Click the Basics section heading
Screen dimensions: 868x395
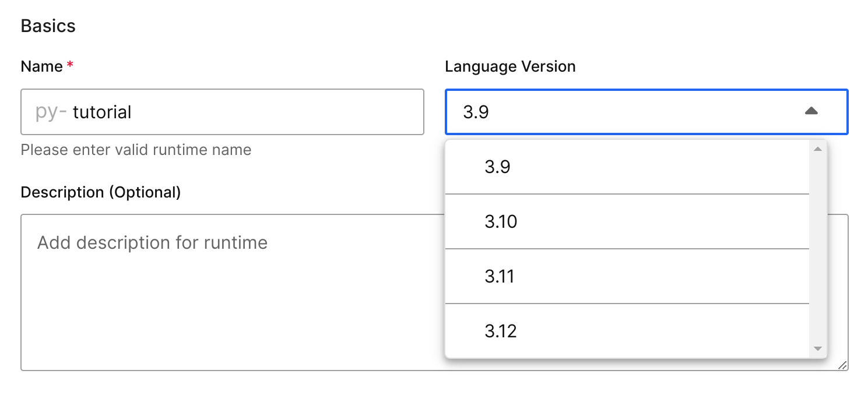(x=48, y=26)
